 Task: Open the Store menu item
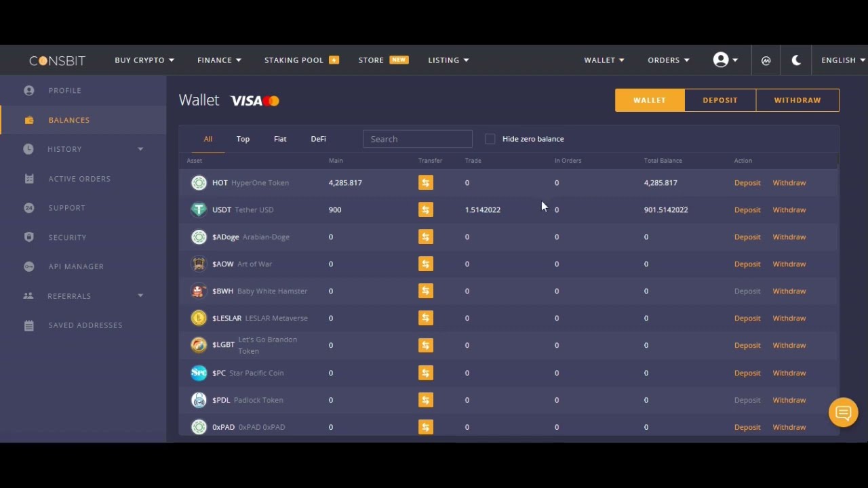tap(383, 60)
